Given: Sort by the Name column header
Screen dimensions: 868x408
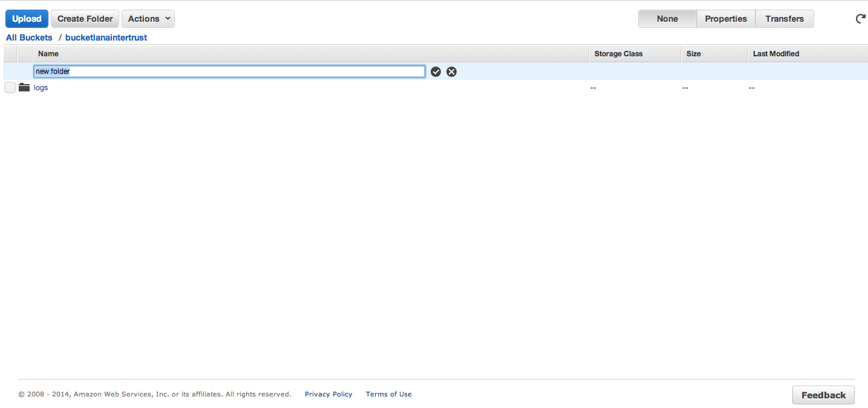Looking at the screenshot, I should pos(48,54).
